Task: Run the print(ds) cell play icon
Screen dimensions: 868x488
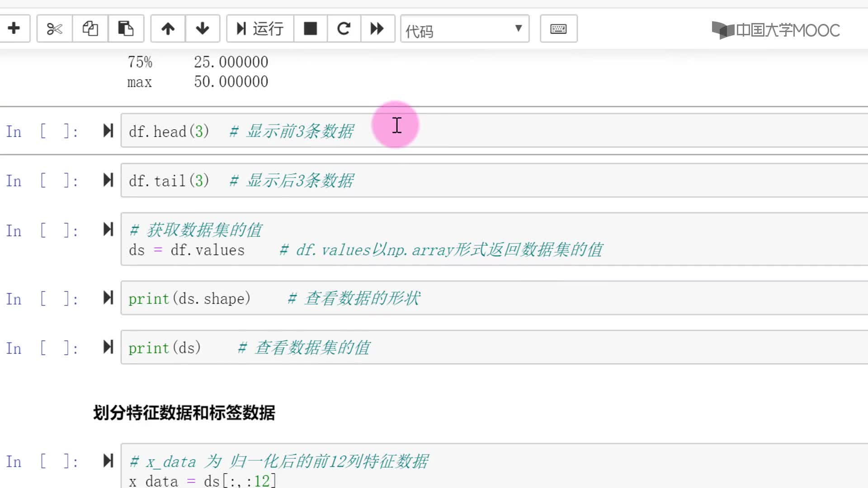Action: (108, 347)
